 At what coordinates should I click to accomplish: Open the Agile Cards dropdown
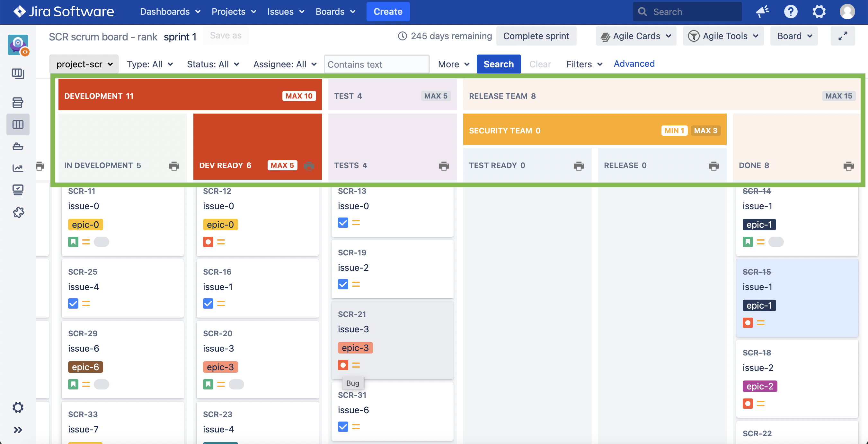pyautogui.click(x=636, y=36)
